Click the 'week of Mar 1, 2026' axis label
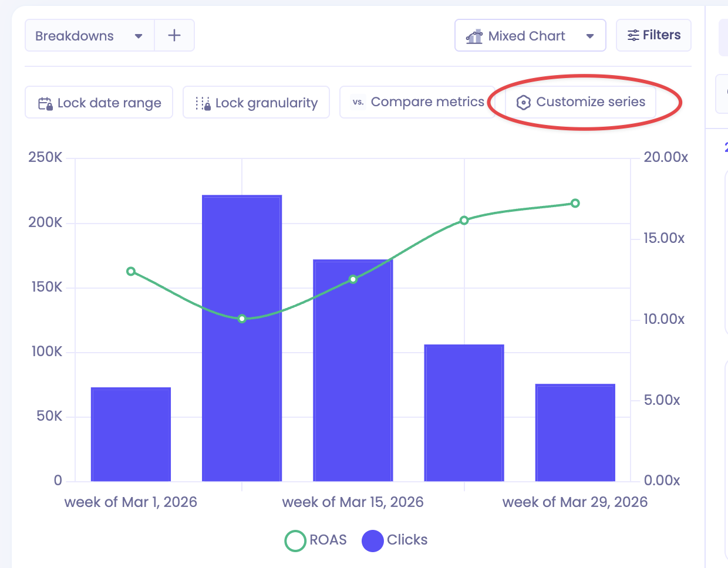This screenshot has height=568, width=728. (x=131, y=502)
